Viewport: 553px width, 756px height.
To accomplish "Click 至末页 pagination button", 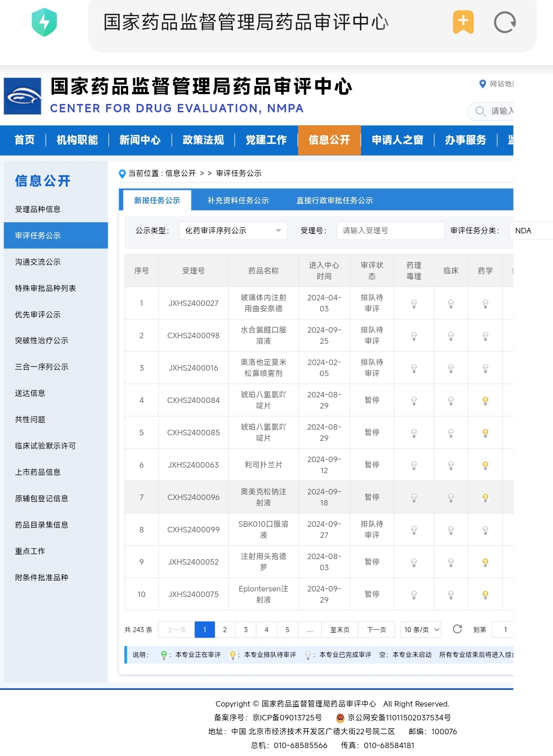I will coord(340,629).
